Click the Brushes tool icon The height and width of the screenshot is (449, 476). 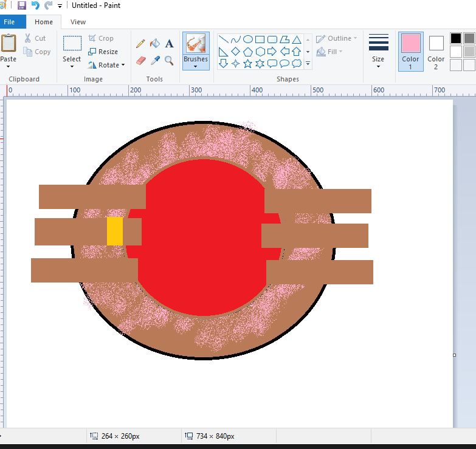click(196, 45)
